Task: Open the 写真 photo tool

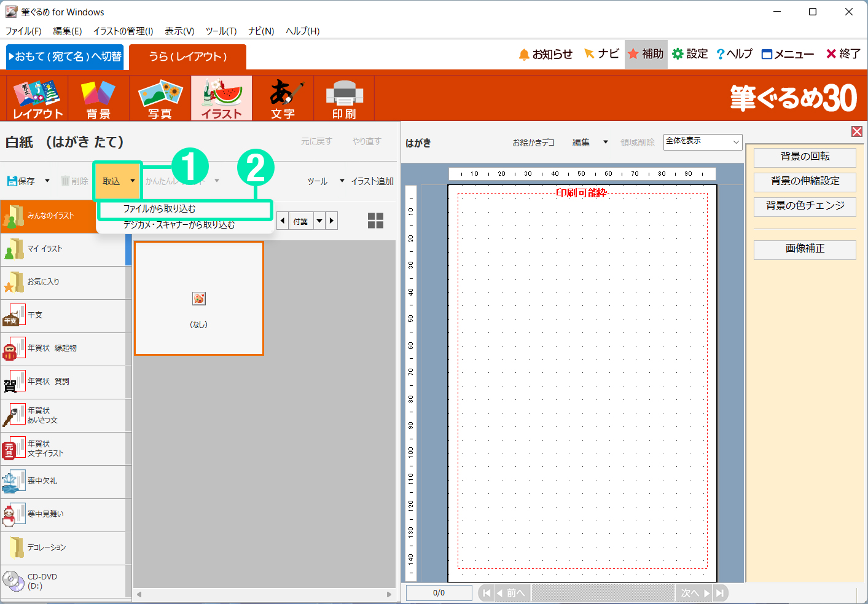Action: coord(160,98)
